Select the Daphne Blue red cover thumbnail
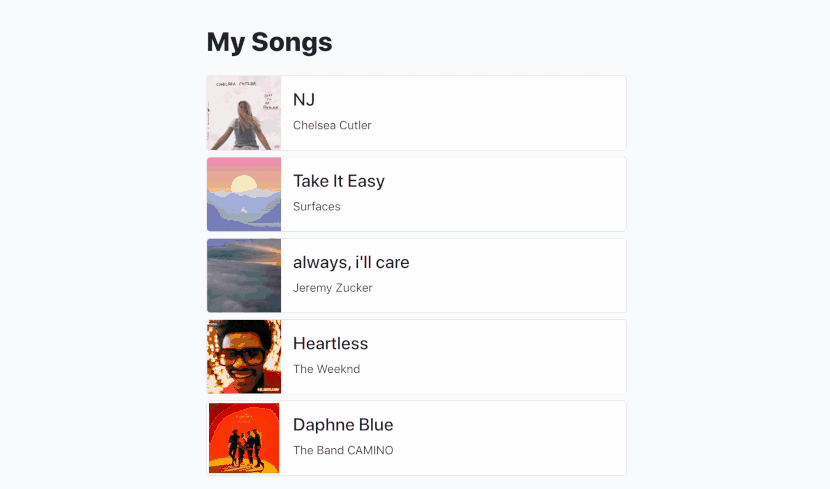This screenshot has height=489, width=830. [x=244, y=438]
